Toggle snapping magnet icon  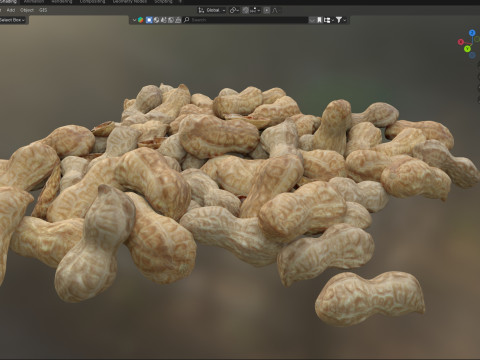click(246, 10)
